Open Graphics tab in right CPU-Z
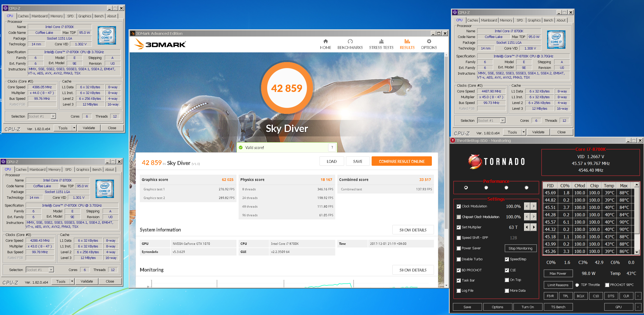 [534, 20]
